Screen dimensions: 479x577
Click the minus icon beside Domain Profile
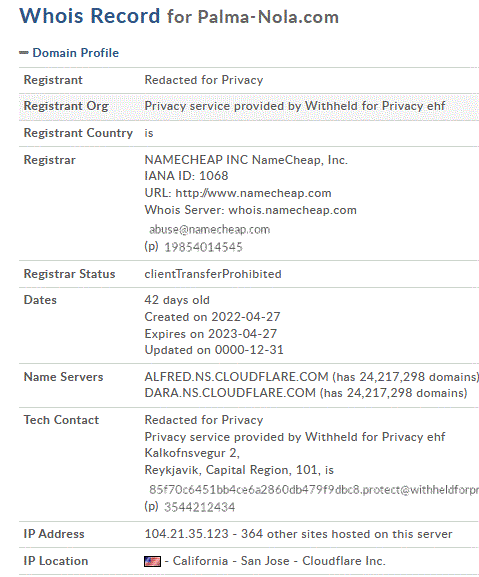[24, 53]
